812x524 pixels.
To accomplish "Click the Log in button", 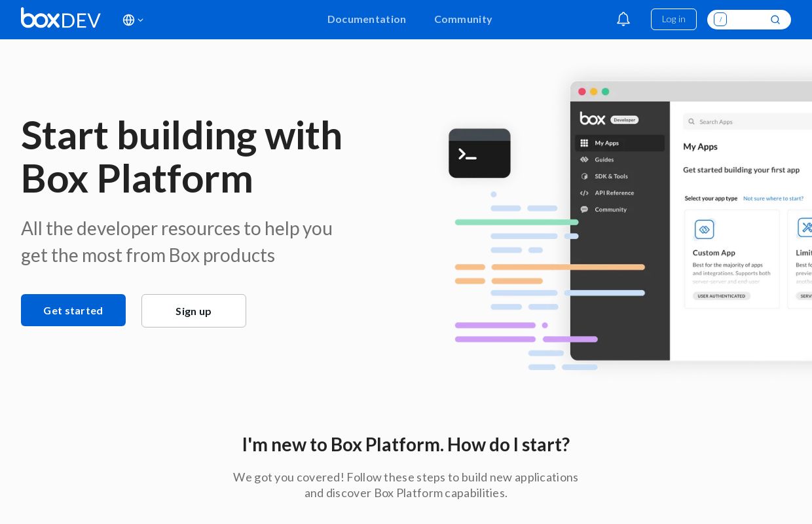I will coord(674,19).
